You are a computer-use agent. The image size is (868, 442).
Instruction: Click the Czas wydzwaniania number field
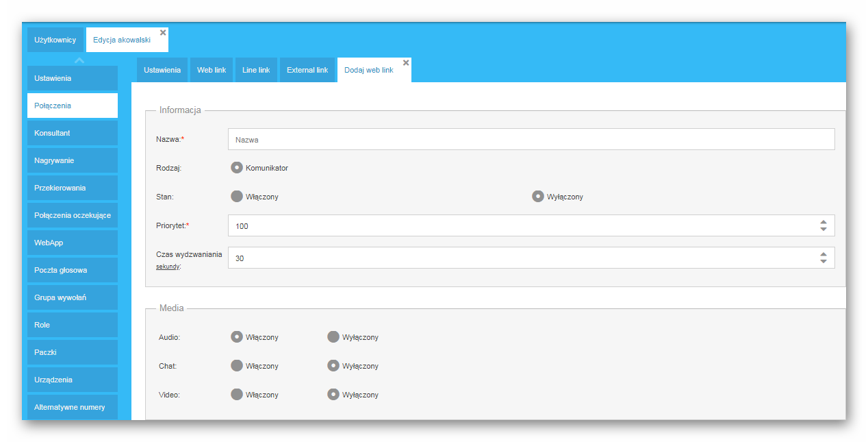(x=531, y=258)
